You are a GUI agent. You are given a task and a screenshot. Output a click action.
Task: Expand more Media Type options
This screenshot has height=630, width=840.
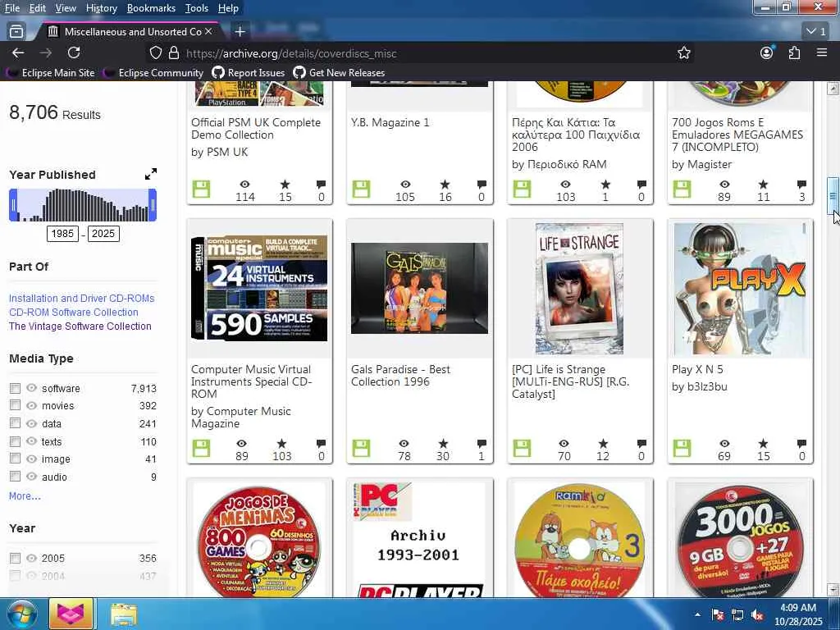point(25,496)
